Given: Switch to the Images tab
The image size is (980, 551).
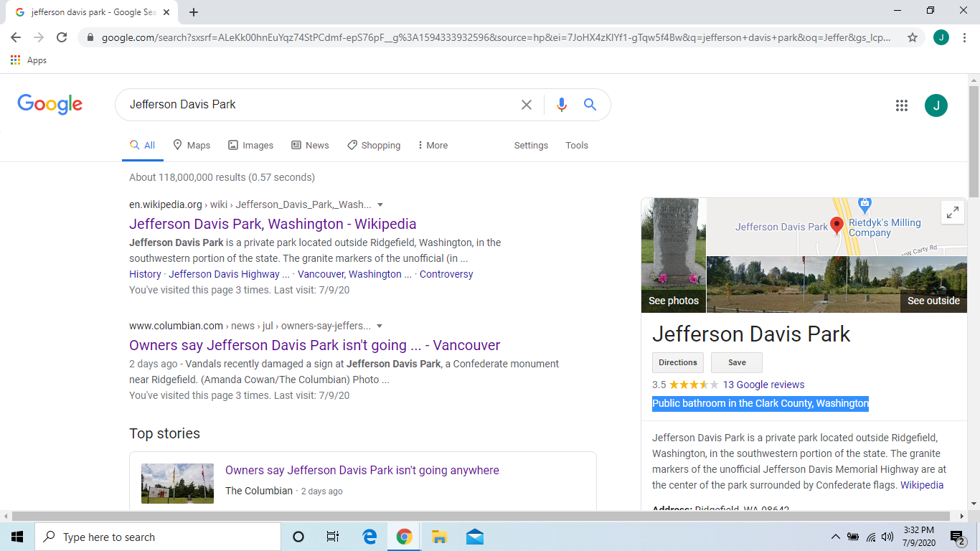Looking at the screenshot, I should (251, 145).
